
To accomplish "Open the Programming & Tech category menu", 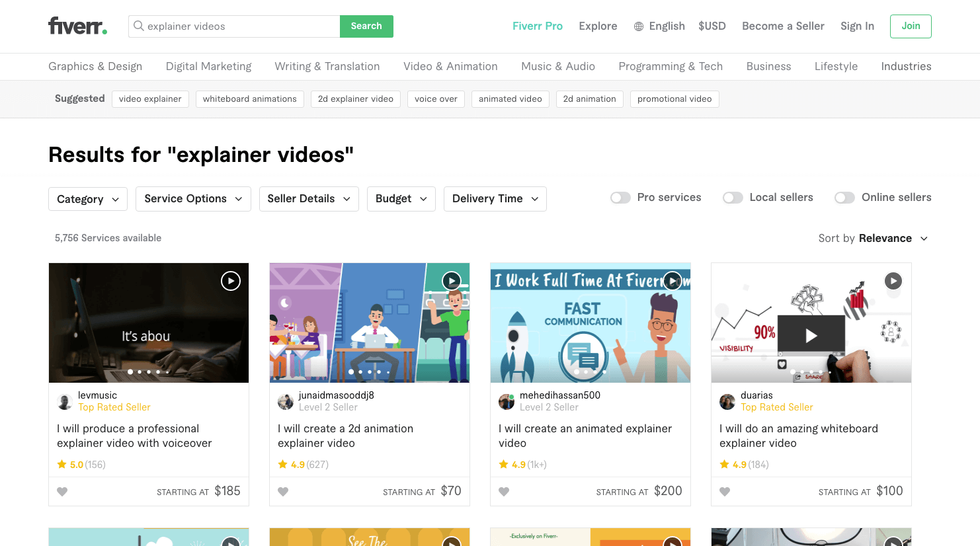I will (671, 66).
